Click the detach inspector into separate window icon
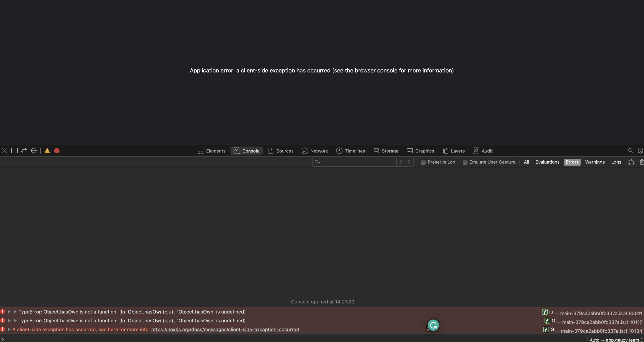Viewport: 644px width, 342px height. click(24, 150)
